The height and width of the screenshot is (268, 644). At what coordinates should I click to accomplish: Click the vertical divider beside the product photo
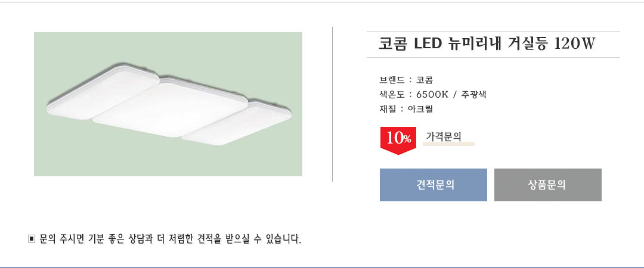332,104
